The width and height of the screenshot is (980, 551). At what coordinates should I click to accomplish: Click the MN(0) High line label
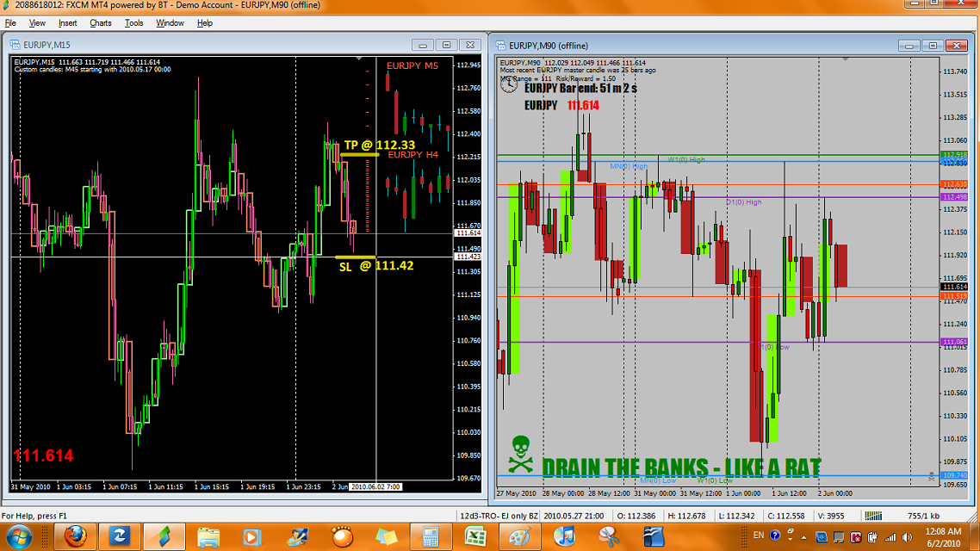629,166
